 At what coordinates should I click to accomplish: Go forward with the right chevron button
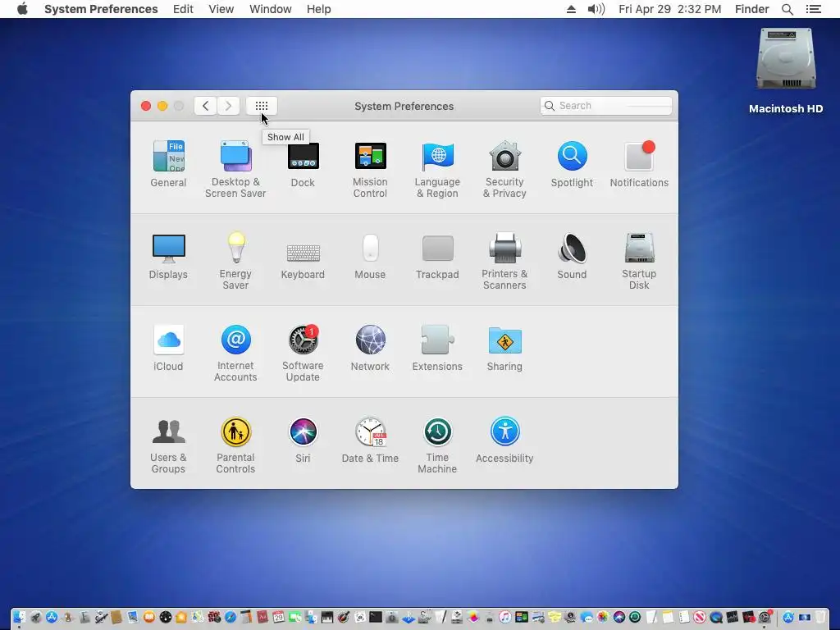tap(228, 106)
